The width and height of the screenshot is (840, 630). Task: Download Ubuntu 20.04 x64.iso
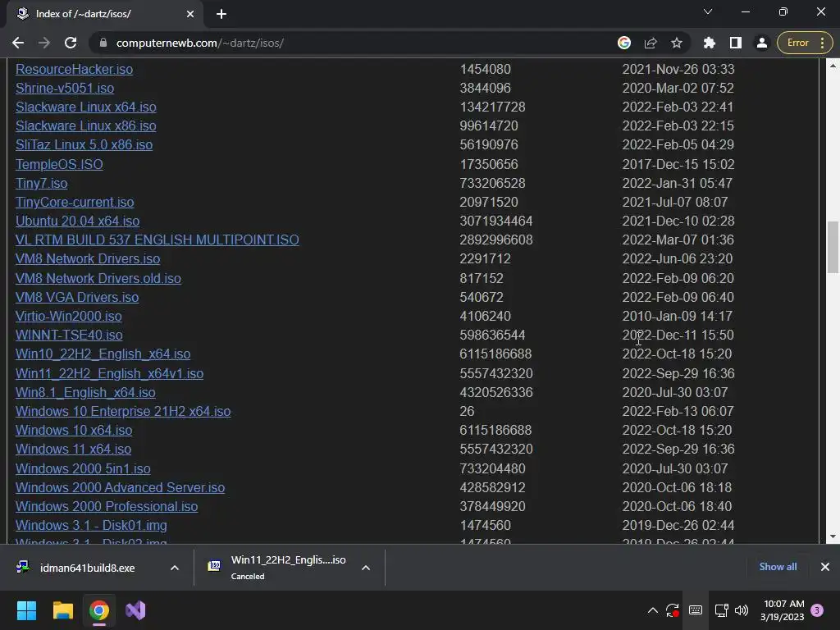tap(77, 221)
